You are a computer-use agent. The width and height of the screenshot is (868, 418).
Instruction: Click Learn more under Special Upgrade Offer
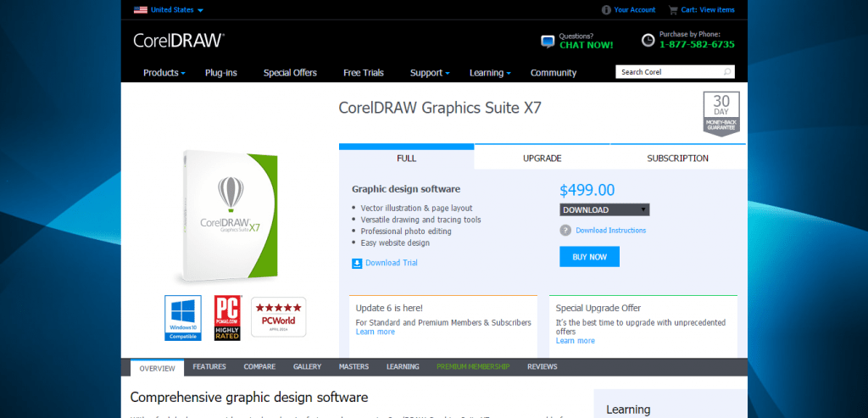[576, 341]
